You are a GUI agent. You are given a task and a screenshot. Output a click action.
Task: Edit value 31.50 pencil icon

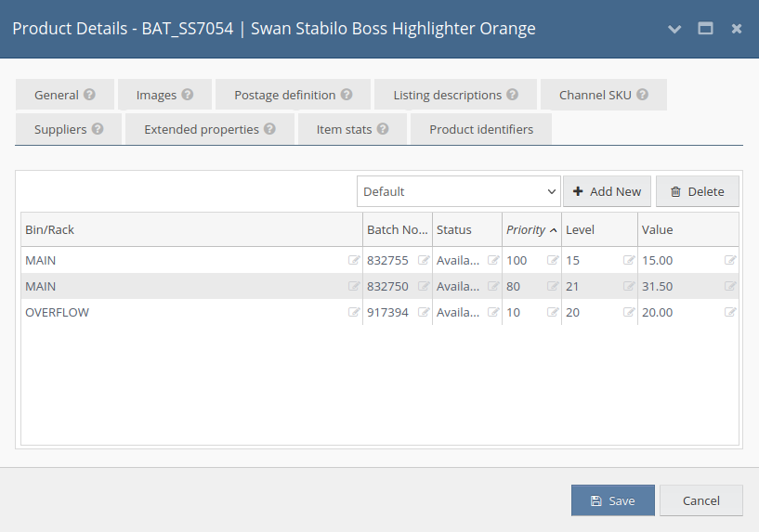coord(730,286)
